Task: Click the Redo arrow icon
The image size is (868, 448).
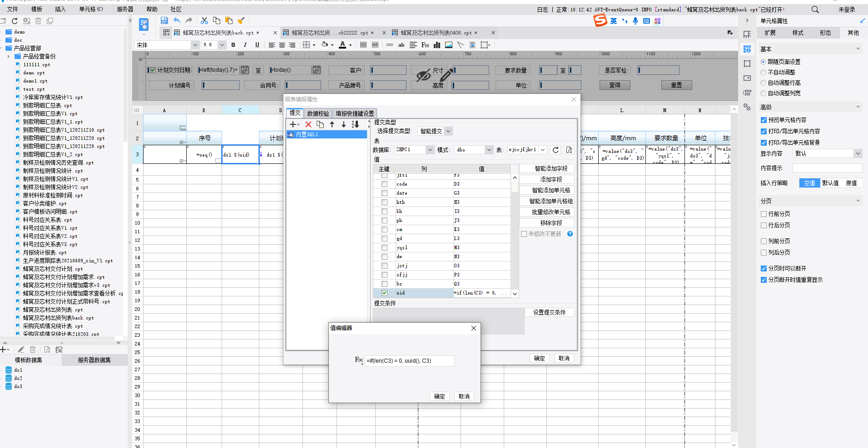Action: point(189,20)
